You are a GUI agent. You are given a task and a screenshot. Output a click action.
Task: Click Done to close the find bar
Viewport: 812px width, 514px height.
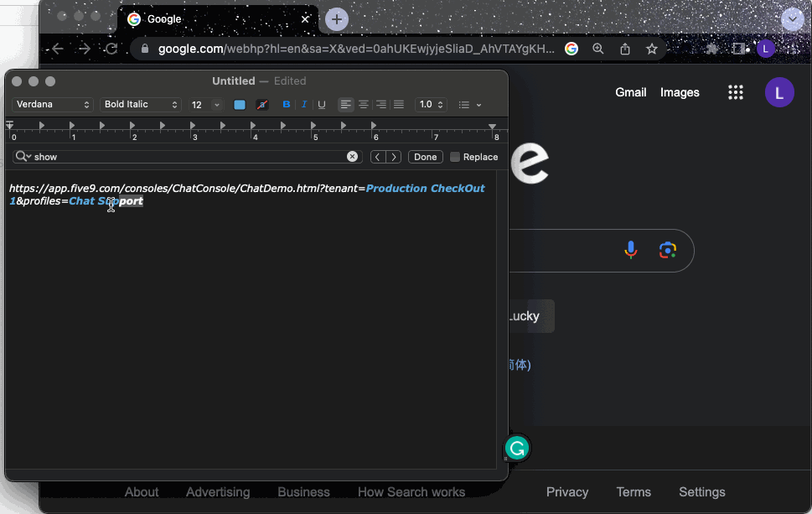point(425,157)
